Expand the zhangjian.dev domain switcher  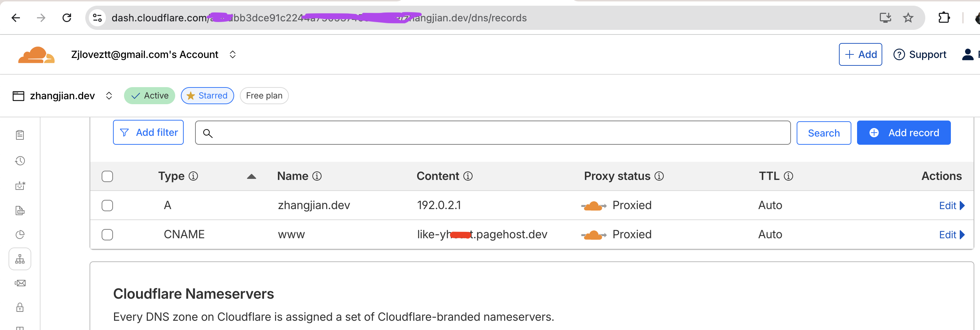(109, 96)
